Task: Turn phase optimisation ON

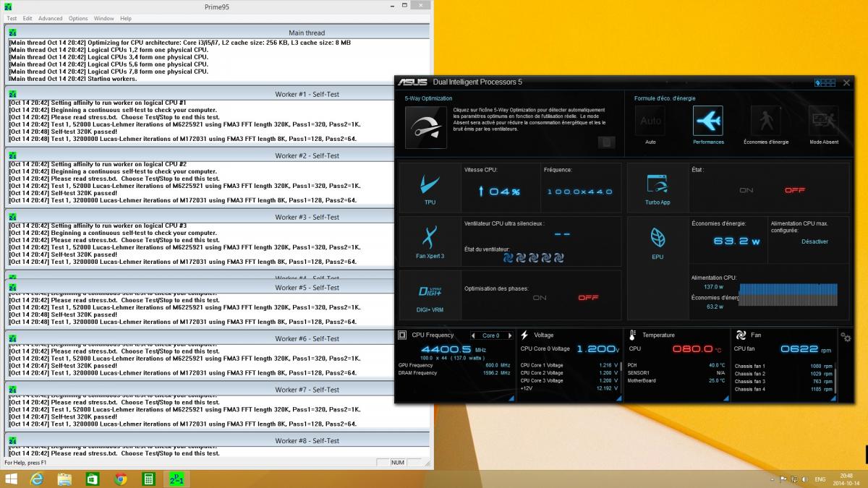Action: (540, 297)
